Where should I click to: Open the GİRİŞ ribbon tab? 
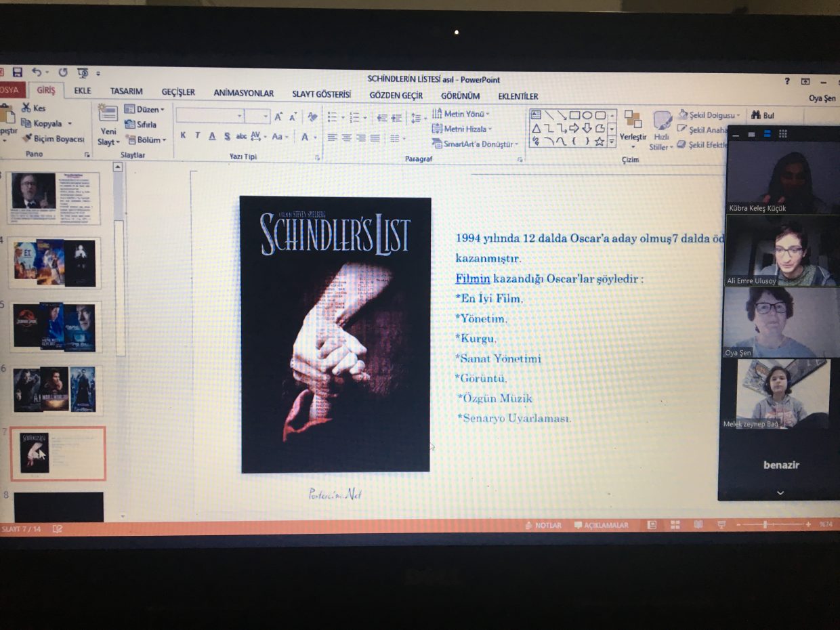46,91
